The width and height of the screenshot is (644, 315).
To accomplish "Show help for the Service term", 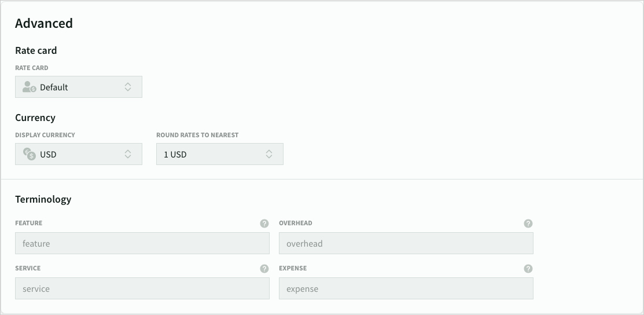I will (x=264, y=269).
